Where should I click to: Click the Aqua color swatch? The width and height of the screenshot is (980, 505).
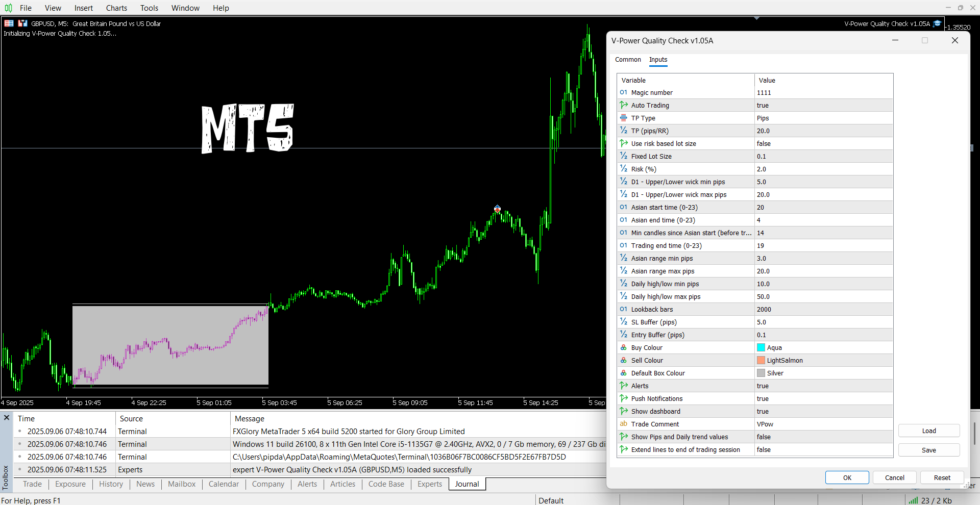tap(761, 347)
